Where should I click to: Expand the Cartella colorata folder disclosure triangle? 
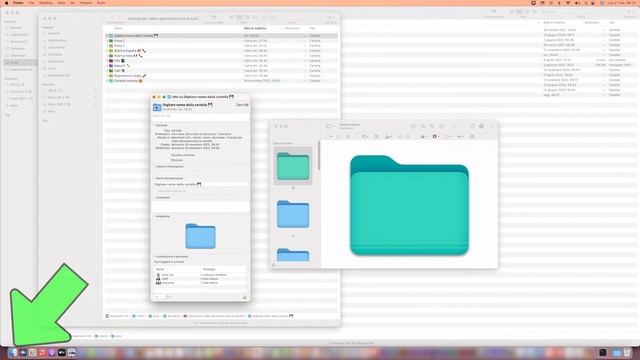coord(107,81)
